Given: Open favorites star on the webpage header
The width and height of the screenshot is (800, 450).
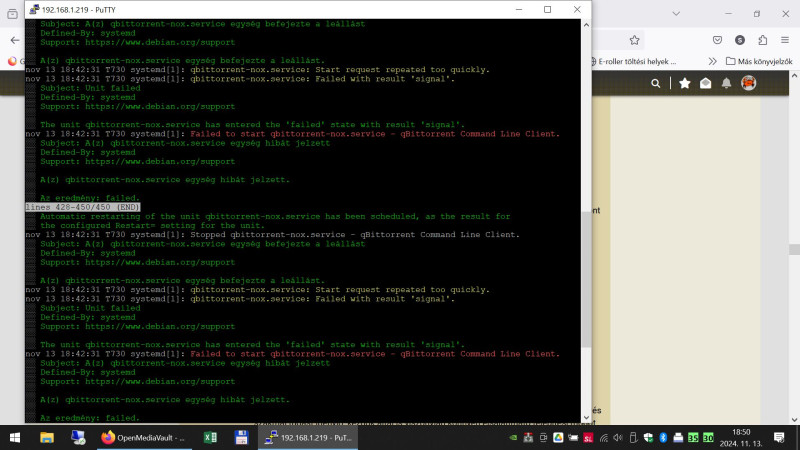Looking at the screenshot, I should [685, 83].
